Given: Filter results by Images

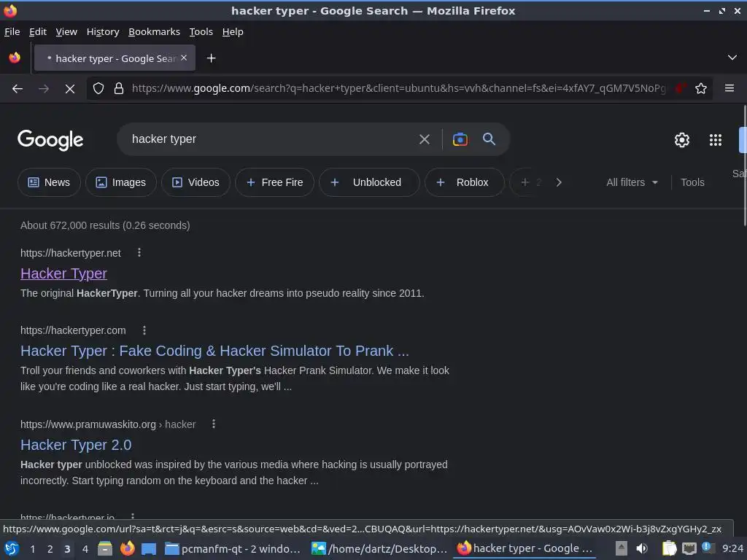Looking at the screenshot, I should (121, 182).
